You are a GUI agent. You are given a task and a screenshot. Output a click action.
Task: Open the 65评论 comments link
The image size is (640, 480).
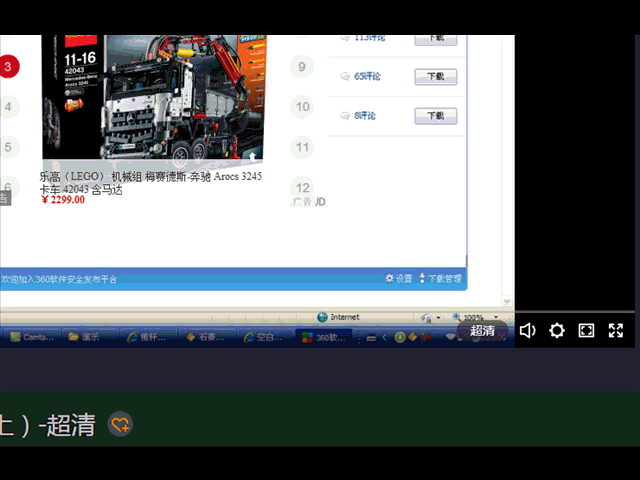pos(367,76)
